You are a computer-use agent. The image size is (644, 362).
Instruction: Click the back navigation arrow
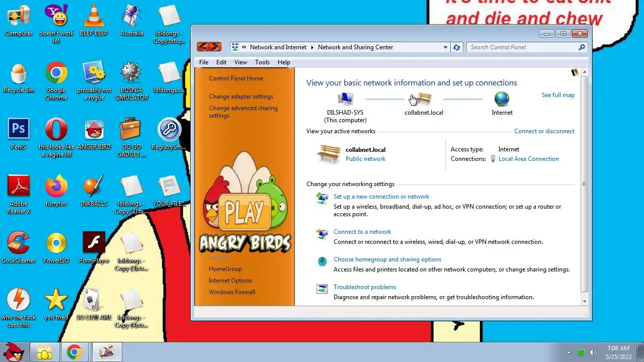point(202,47)
